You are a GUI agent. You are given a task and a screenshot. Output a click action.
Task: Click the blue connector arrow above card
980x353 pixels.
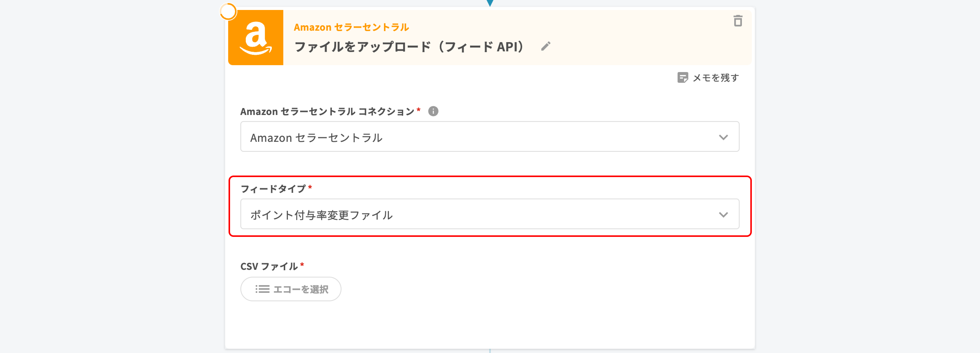(x=490, y=3)
